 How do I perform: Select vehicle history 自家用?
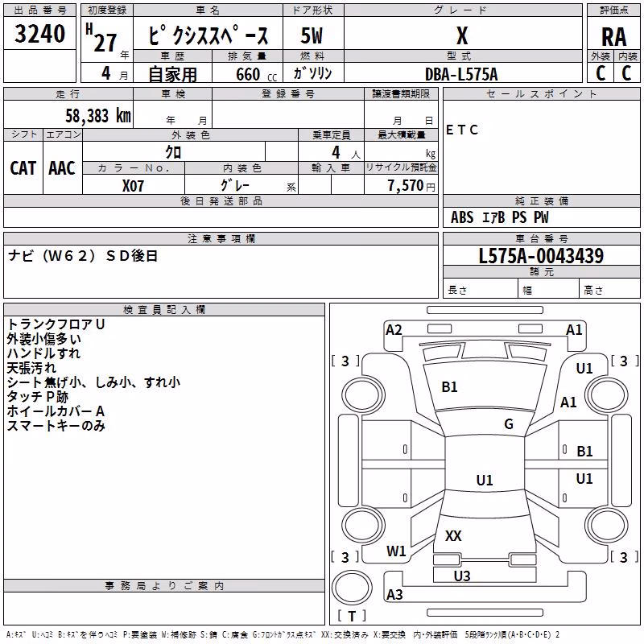(x=172, y=74)
